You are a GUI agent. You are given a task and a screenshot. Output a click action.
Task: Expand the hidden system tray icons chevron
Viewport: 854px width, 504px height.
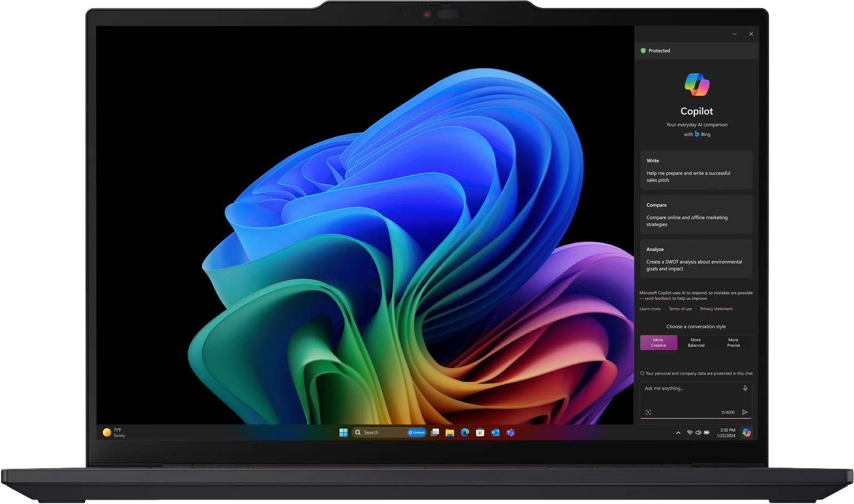pos(678,432)
